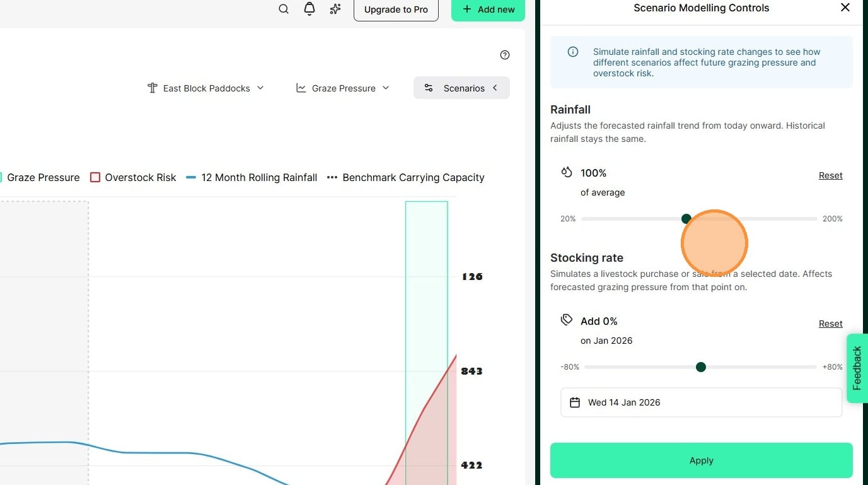The width and height of the screenshot is (868, 485).
Task: Click the 'on Jan 2026' text
Action: point(606,341)
